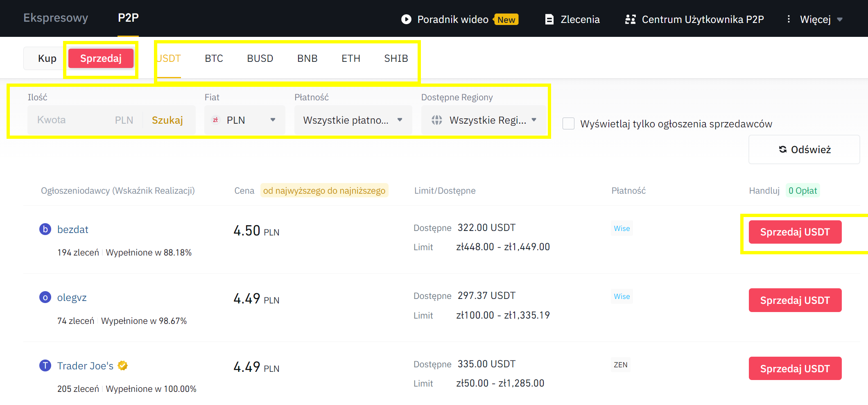The image size is (868, 405).
Task: Click Trader Joe's verified badge icon
Action: pyautogui.click(x=122, y=366)
